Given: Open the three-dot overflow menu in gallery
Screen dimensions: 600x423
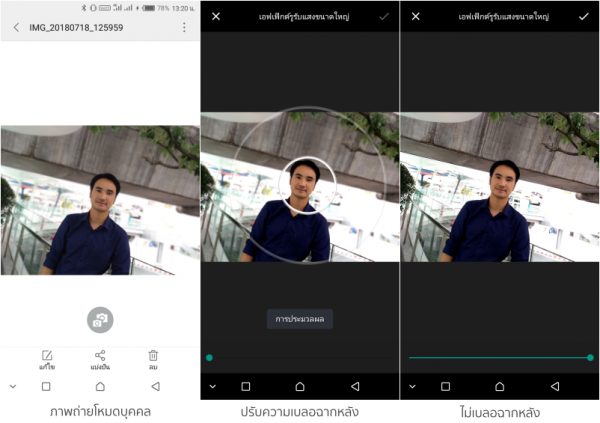Looking at the screenshot, I should (184, 28).
